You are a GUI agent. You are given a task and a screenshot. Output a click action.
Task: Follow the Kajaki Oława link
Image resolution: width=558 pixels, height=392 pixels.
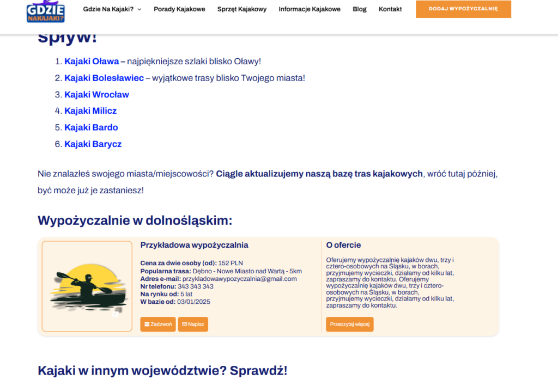click(x=92, y=62)
